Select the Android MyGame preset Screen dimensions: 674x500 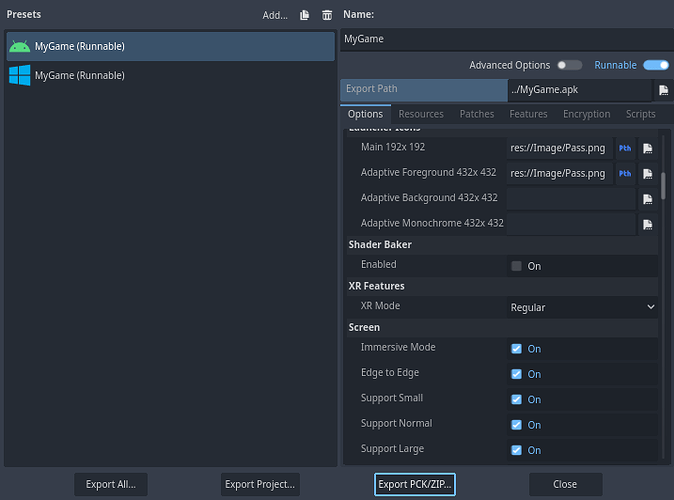[x=170, y=46]
